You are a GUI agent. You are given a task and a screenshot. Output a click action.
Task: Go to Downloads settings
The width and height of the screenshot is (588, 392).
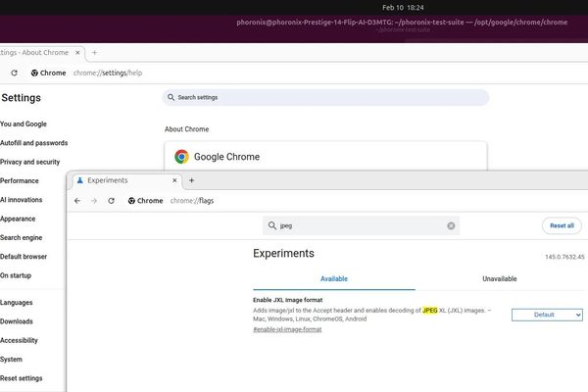16,321
